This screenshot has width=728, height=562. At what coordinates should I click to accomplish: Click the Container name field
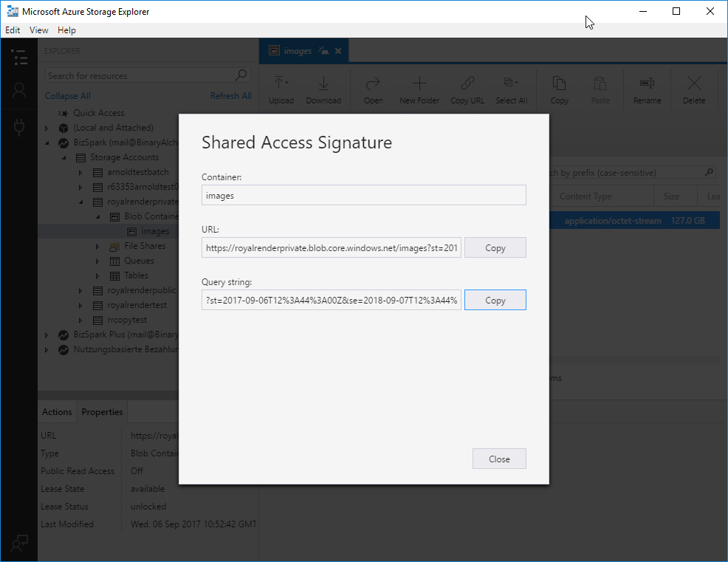(364, 195)
